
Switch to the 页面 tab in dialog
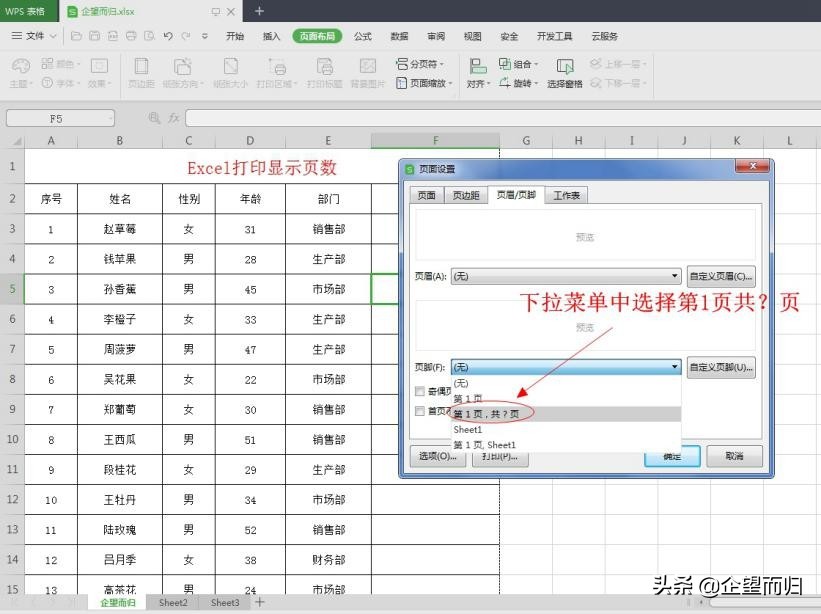click(426, 195)
